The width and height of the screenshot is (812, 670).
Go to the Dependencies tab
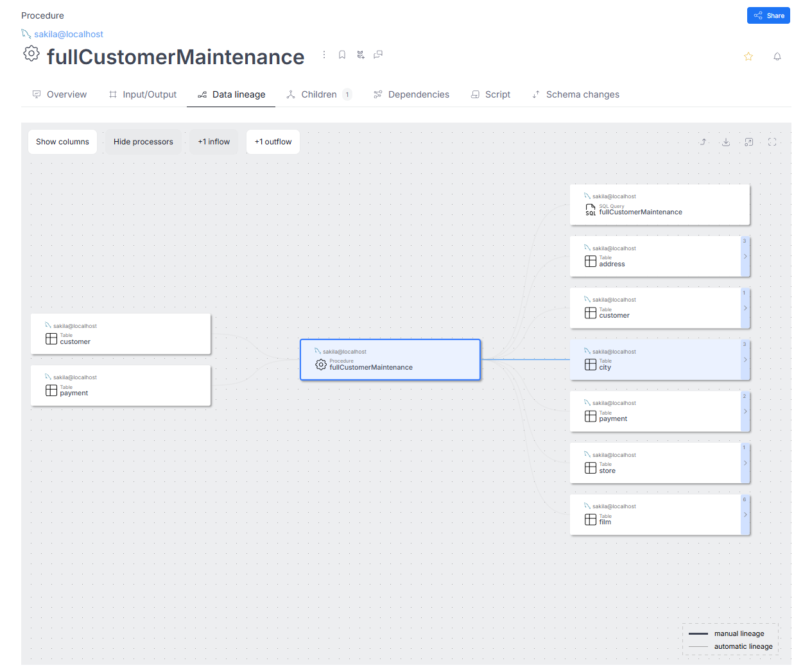pos(411,94)
